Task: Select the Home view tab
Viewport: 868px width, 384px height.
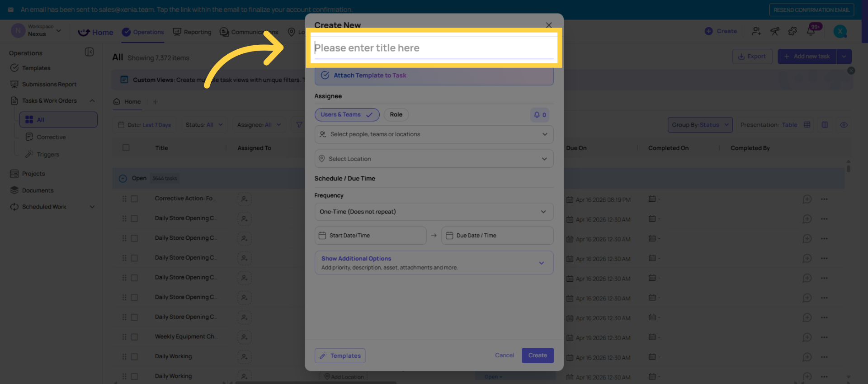Action: pos(127,102)
